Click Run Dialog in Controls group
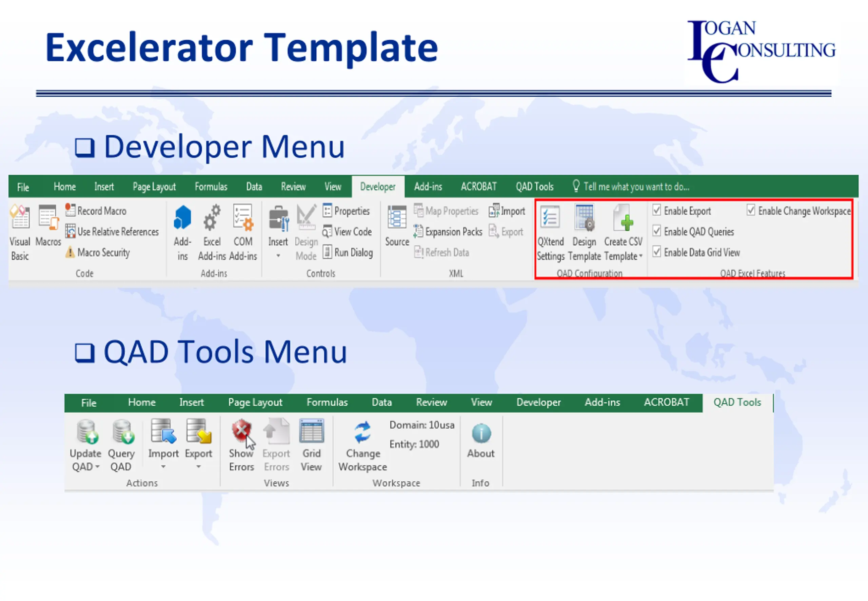 (x=348, y=252)
